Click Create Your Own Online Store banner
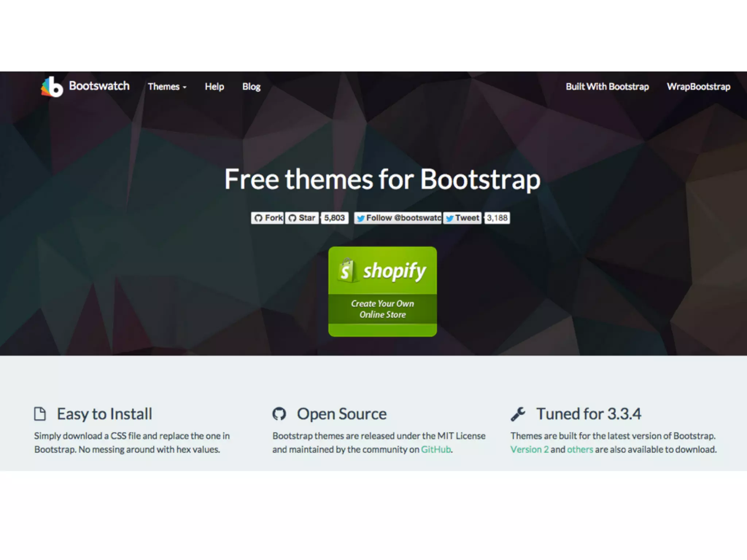Screen dimensions: 747x560 pyautogui.click(x=382, y=309)
